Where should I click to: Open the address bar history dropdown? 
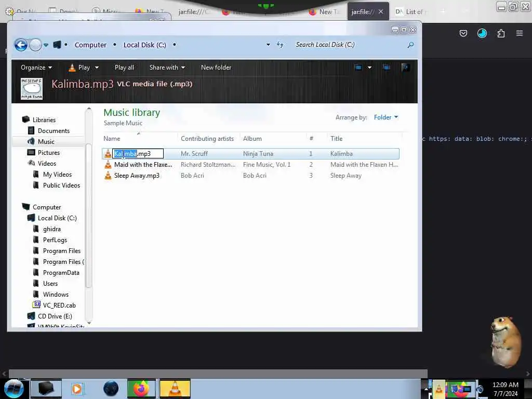(x=268, y=45)
